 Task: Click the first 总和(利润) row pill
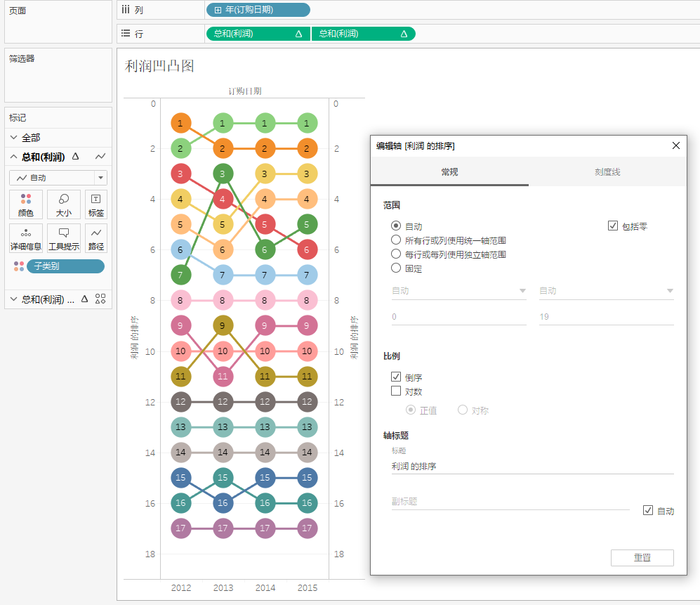258,34
